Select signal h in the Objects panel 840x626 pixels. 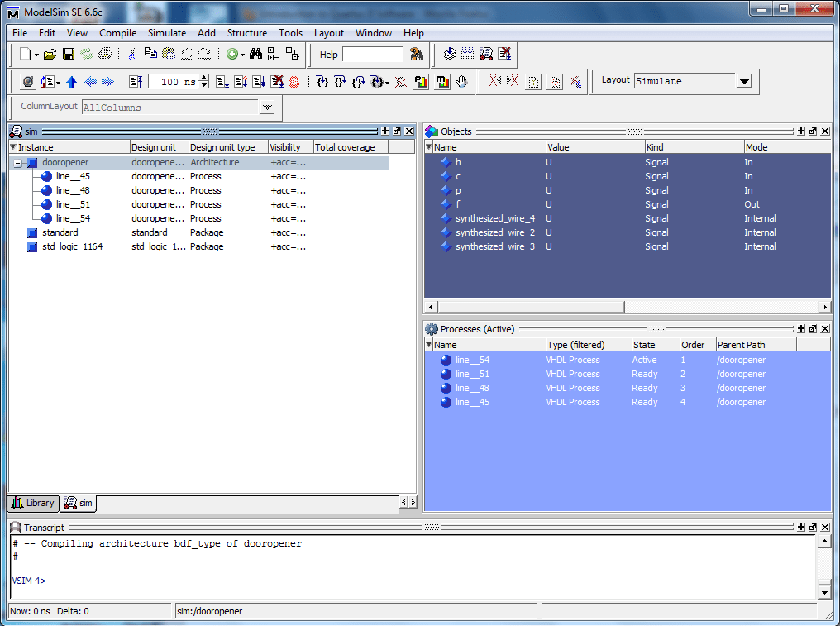(458, 162)
